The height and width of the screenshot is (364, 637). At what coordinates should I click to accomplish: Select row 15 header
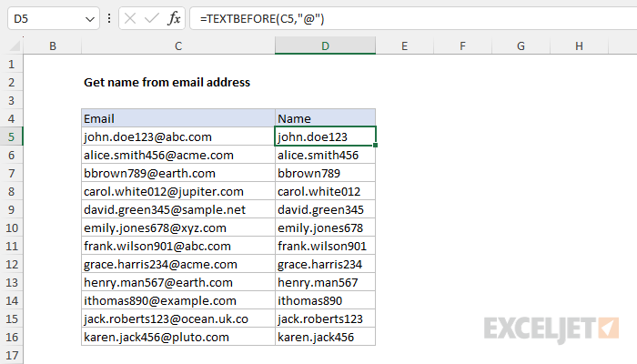[11, 318]
